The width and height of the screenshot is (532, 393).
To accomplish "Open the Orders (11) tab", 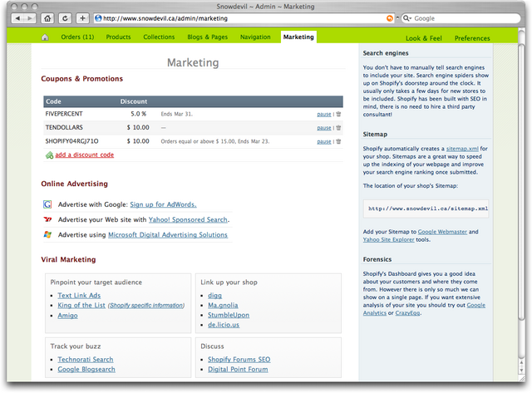I will pyautogui.click(x=77, y=37).
